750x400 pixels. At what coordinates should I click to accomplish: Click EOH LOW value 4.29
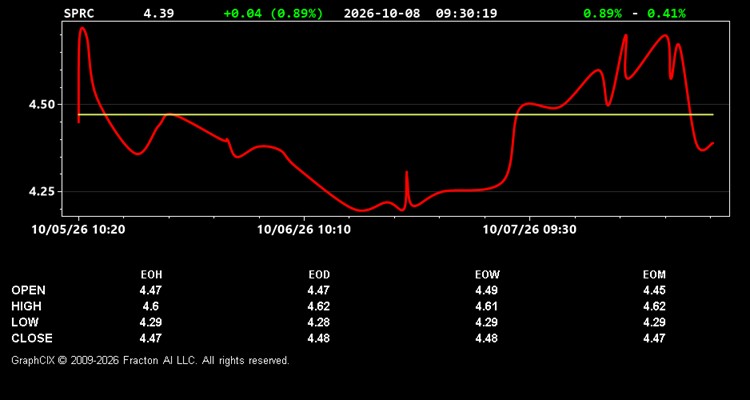click(151, 322)
